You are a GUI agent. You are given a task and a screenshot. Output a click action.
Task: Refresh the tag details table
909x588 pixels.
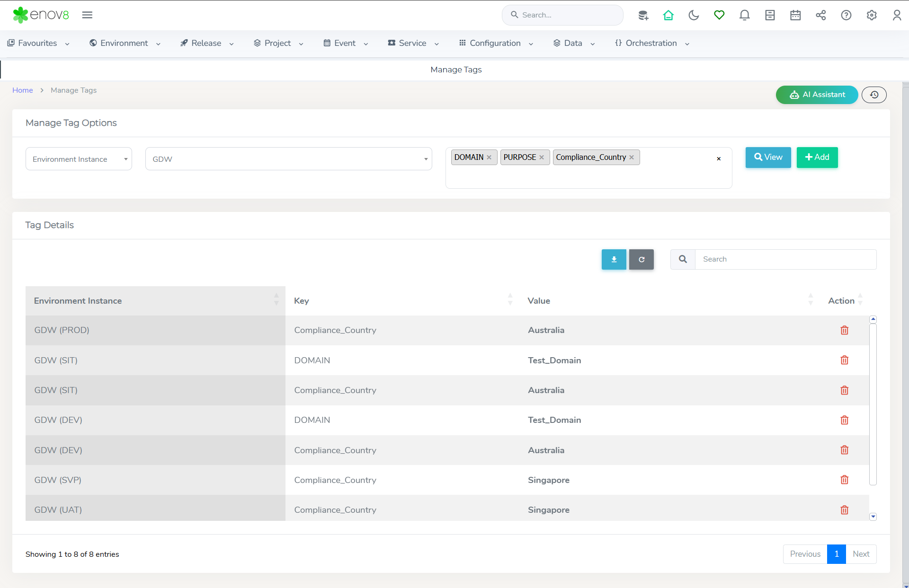(x=641, y=259)
